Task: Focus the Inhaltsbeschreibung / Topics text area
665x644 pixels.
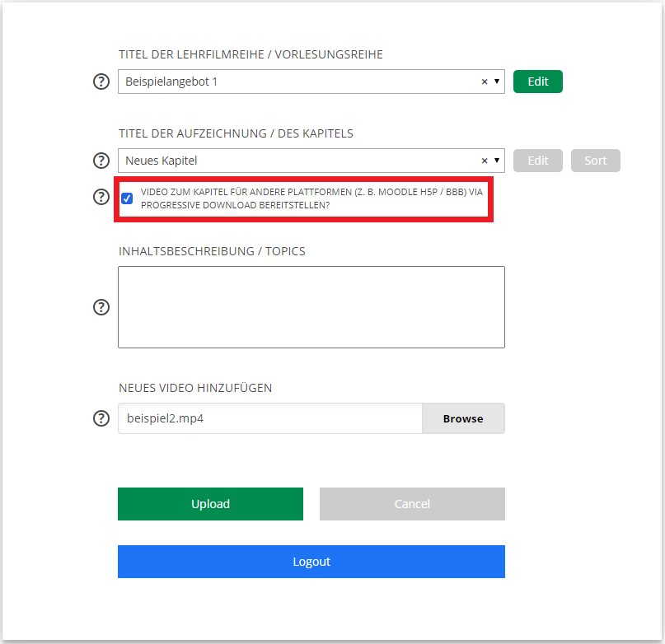Action: [x=311, y=307]
